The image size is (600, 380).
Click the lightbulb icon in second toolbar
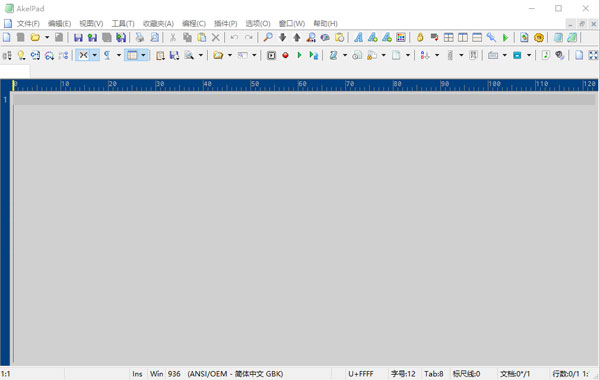(x=21, y=55)
